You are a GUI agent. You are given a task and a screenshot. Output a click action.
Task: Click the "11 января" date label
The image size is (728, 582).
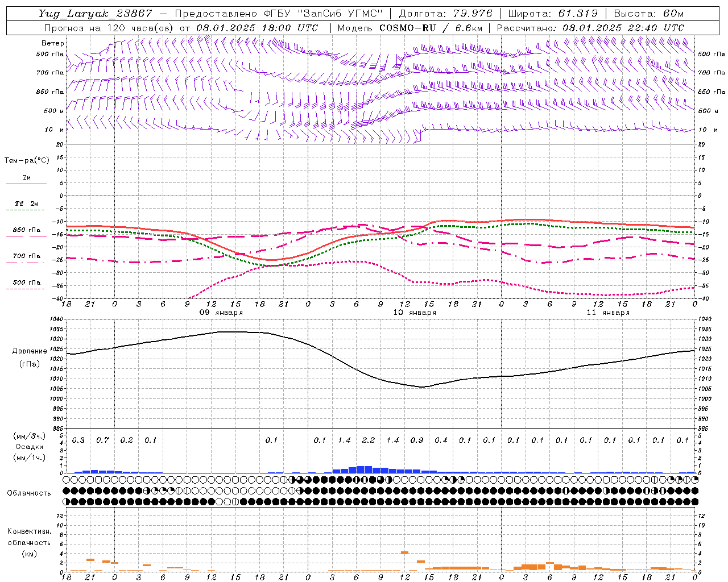(608, 313)
